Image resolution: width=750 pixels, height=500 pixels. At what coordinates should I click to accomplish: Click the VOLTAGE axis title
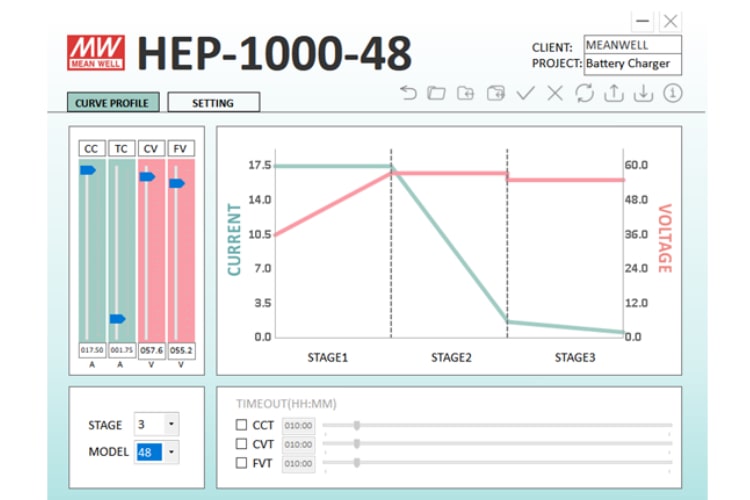tap(665, 238)
